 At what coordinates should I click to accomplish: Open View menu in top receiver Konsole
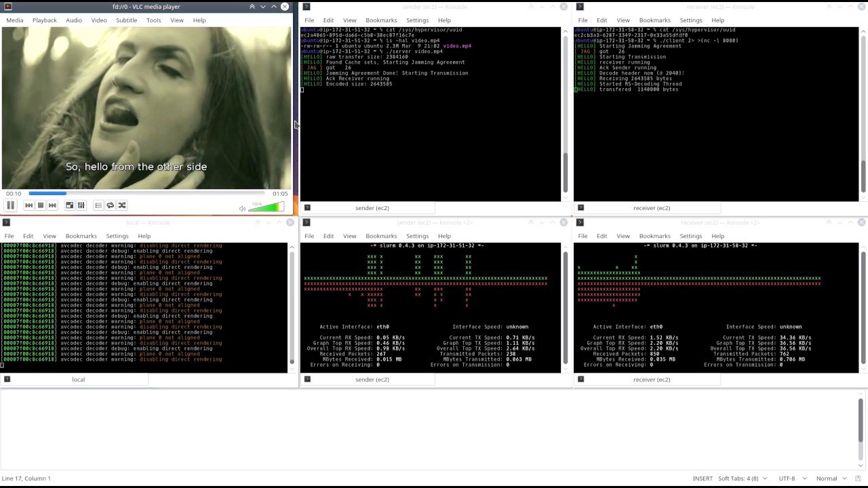tap(623, 20)
